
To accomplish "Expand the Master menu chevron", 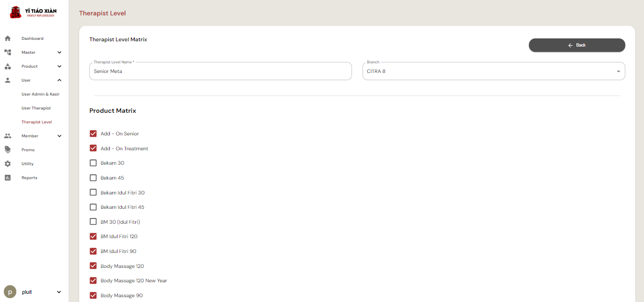I will [x=59, y=52].
